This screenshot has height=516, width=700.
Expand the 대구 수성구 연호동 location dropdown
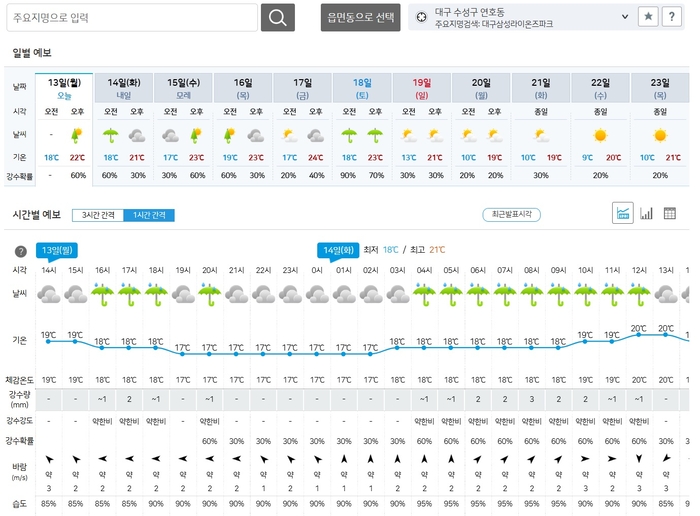pos(625,17)
